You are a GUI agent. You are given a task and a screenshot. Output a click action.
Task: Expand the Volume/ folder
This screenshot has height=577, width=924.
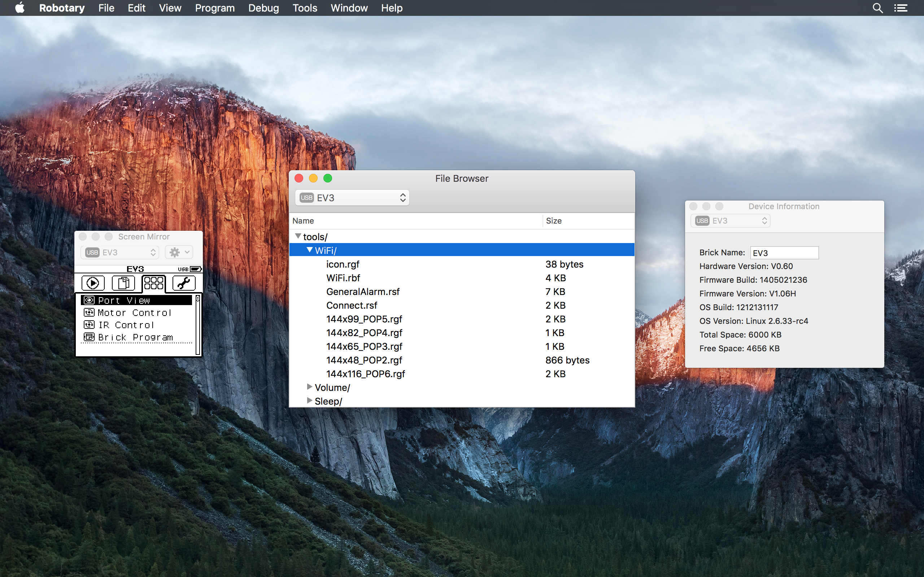[x=310, y=387]
